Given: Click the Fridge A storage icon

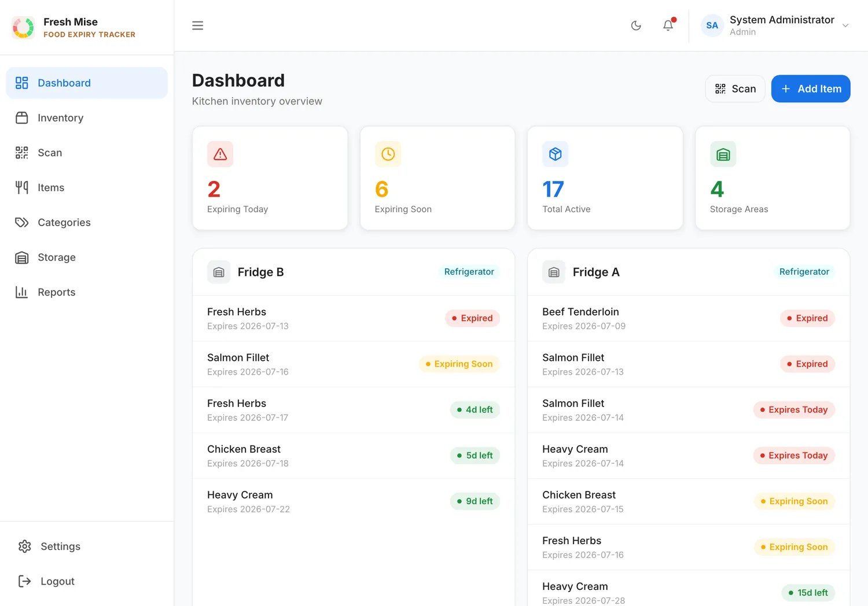Looking at the screenshot, I should point(554,272).
